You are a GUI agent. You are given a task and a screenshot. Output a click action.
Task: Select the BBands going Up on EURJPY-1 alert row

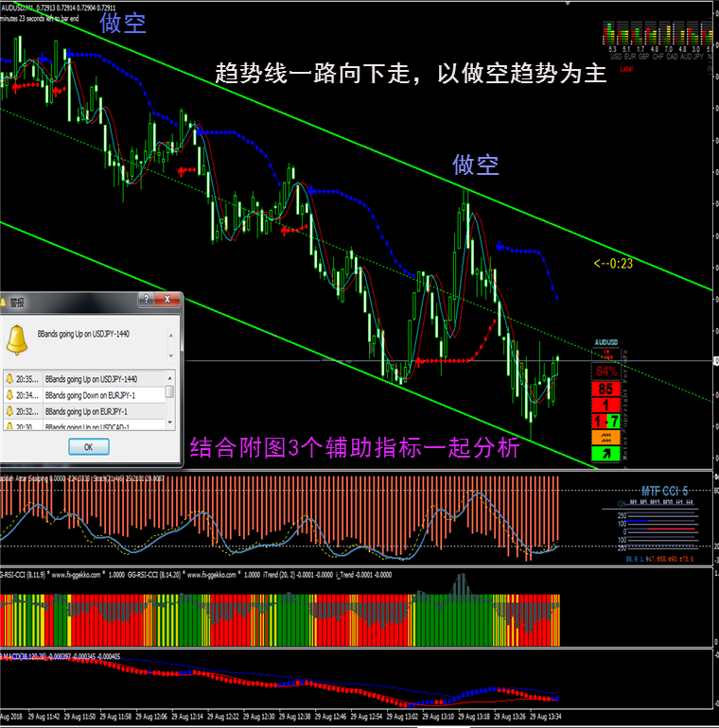pos(86,412)
